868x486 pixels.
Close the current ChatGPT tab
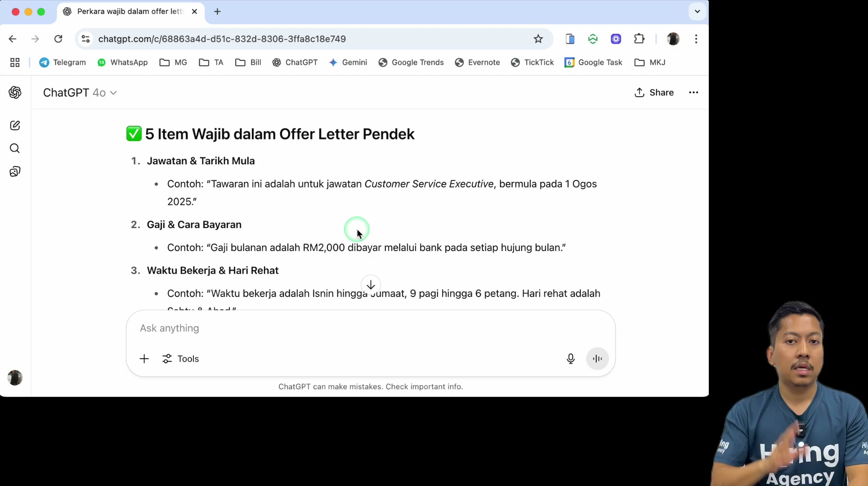[x=195, y=12]
